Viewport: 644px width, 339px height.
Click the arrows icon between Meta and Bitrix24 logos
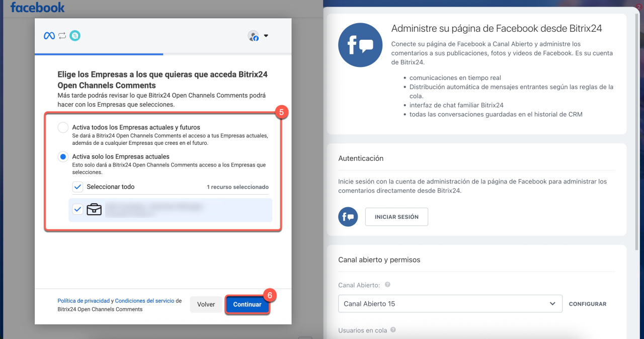[62, 36]
